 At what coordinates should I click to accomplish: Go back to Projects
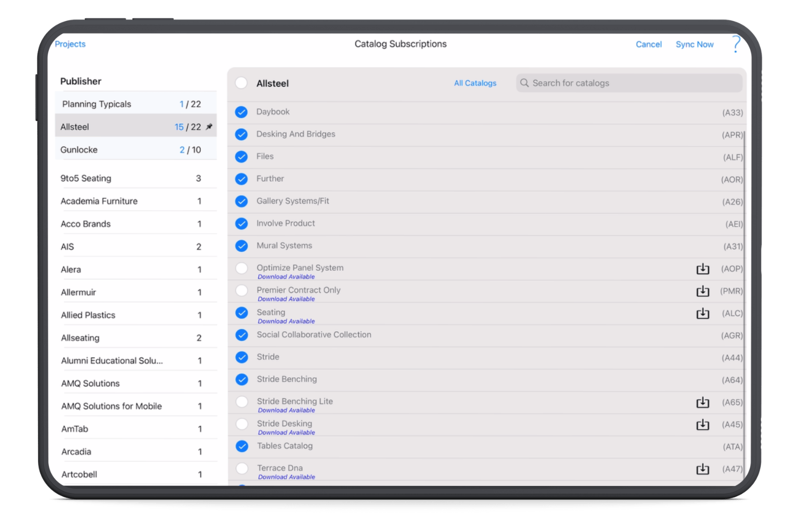pyautogui.click(x=70, y=44)
